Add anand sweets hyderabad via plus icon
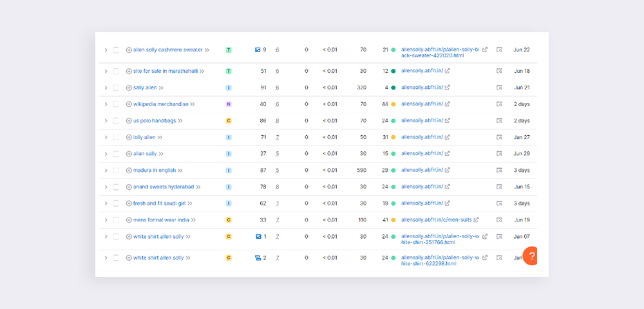644x309 pixels. 129,187
